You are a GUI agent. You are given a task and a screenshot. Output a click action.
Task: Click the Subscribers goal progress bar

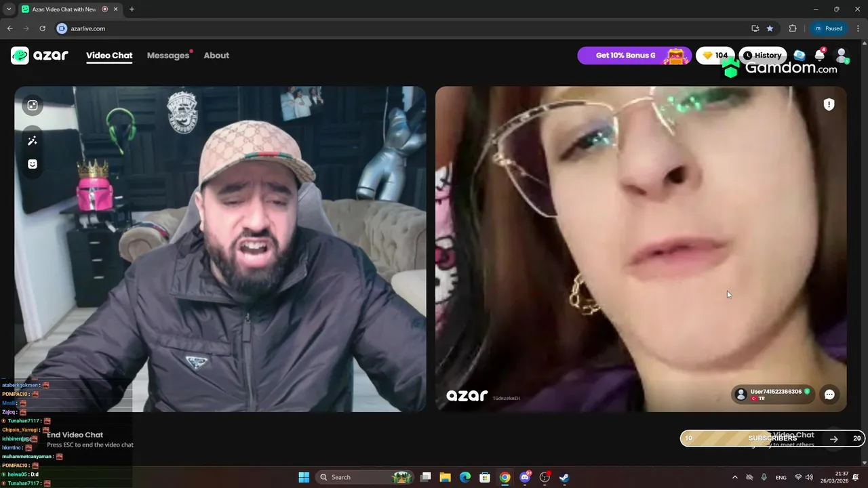(772, 439)
